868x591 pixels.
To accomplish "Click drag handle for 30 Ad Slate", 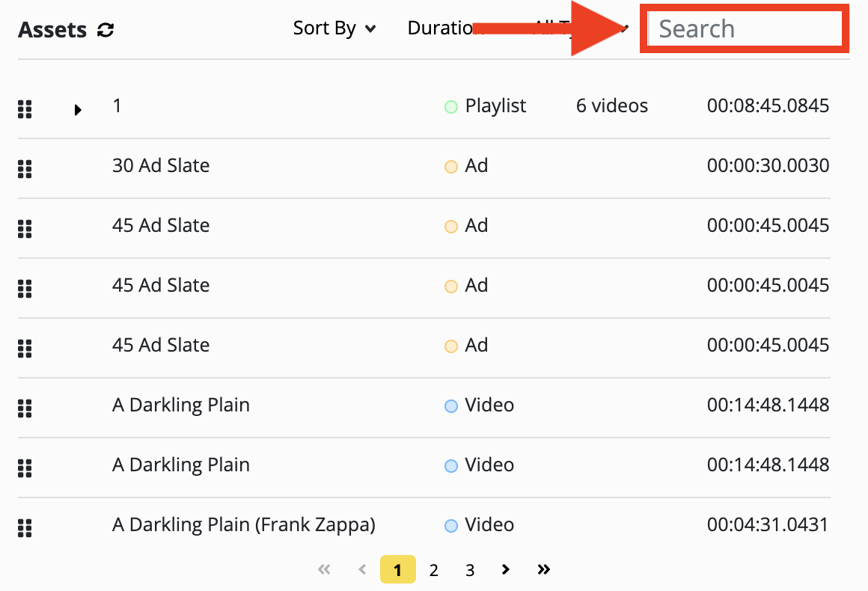I will pyautogui.click(x=25, y=169).
